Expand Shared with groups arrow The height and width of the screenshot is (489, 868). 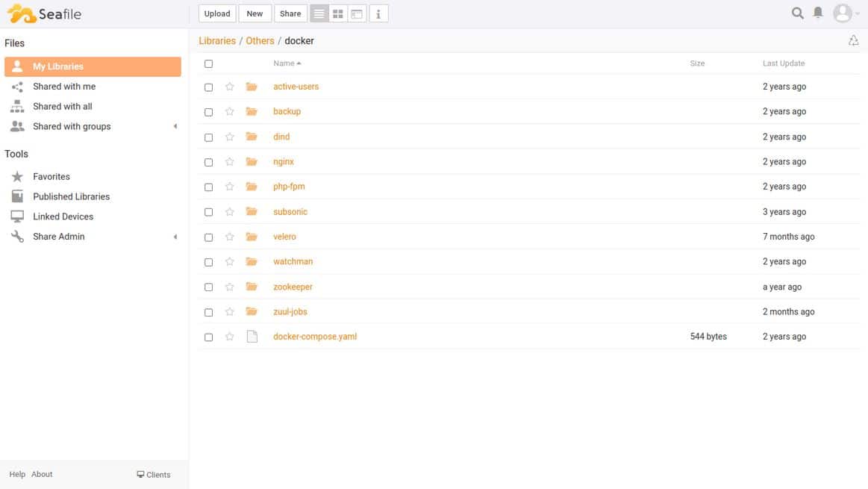click(175, 126)
